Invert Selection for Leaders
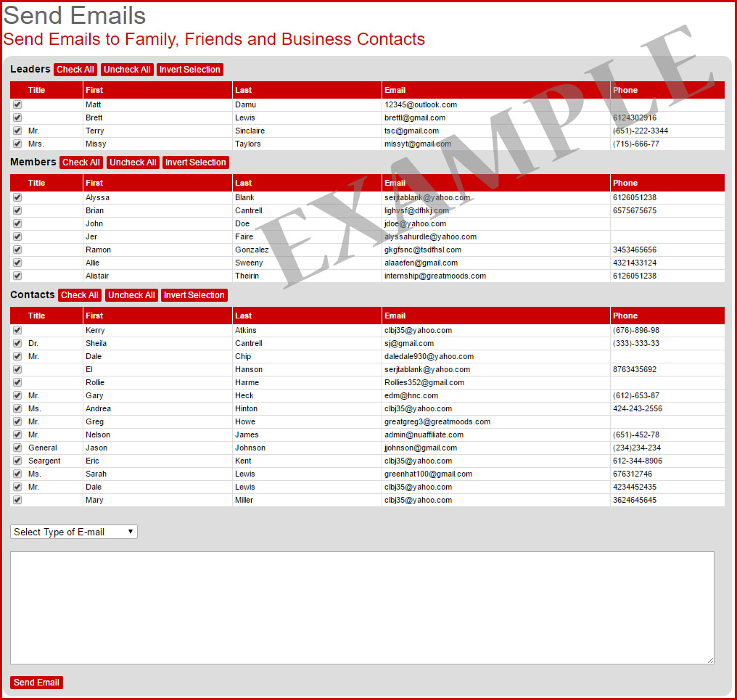 (189, 69)
